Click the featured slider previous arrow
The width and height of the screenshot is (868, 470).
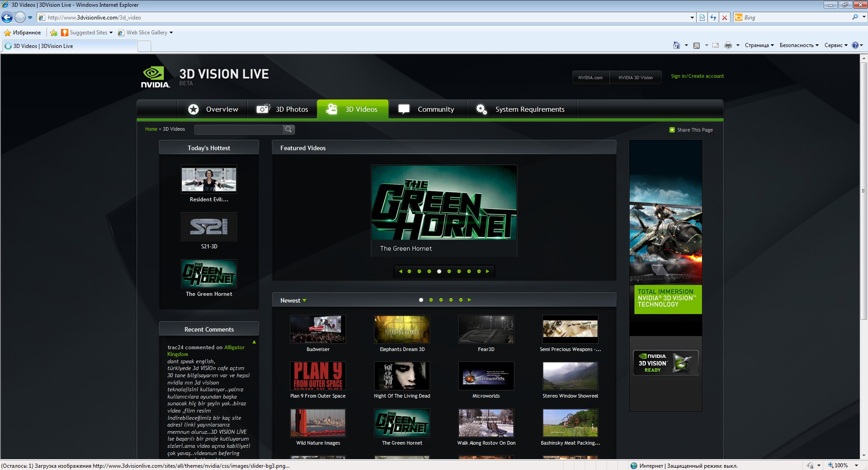tap(400, 271)
